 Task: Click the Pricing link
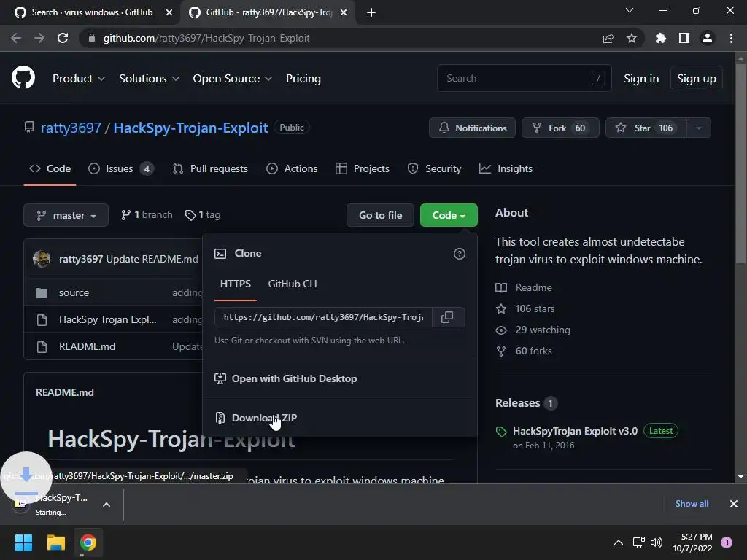click(303, 79)
